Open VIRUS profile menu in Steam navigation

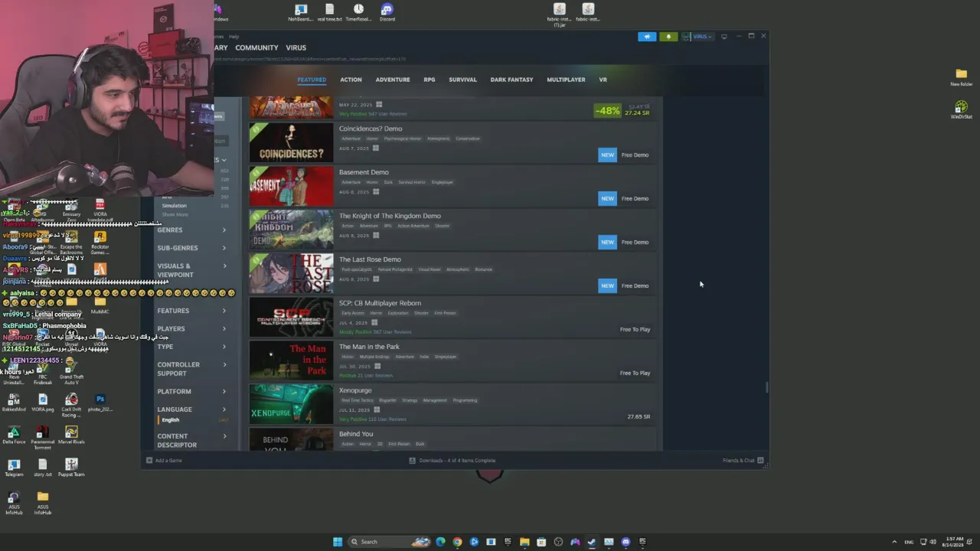click(296, 47)
